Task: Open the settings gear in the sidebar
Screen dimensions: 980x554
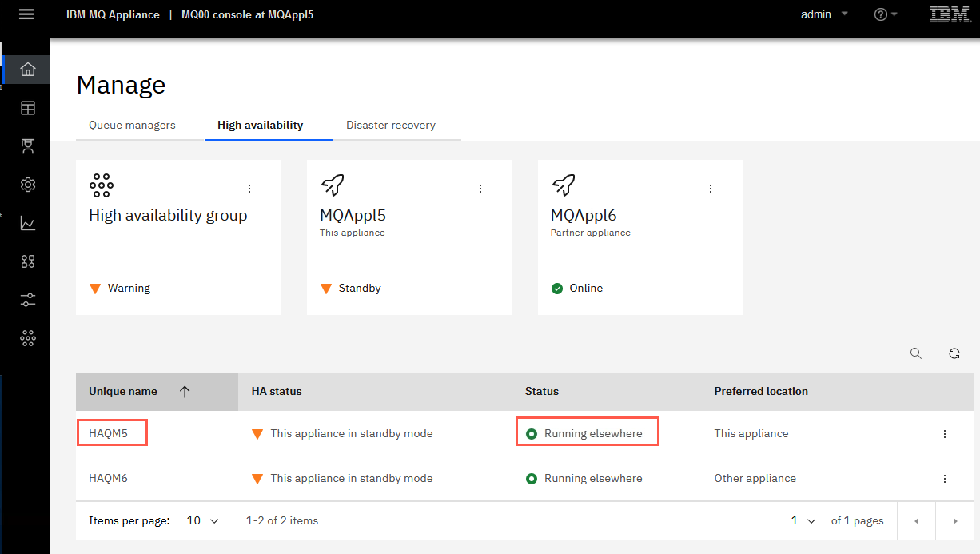Action: pos(27,185)
